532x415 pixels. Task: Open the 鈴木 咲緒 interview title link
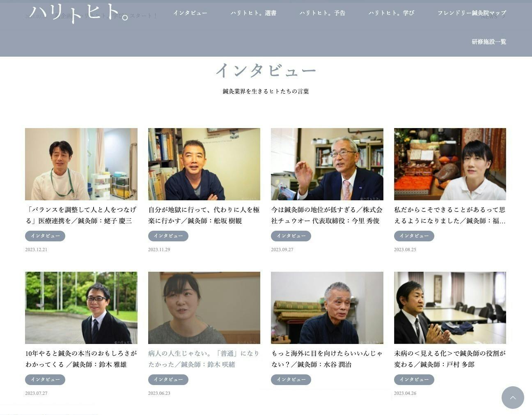(x=204, y=359)
